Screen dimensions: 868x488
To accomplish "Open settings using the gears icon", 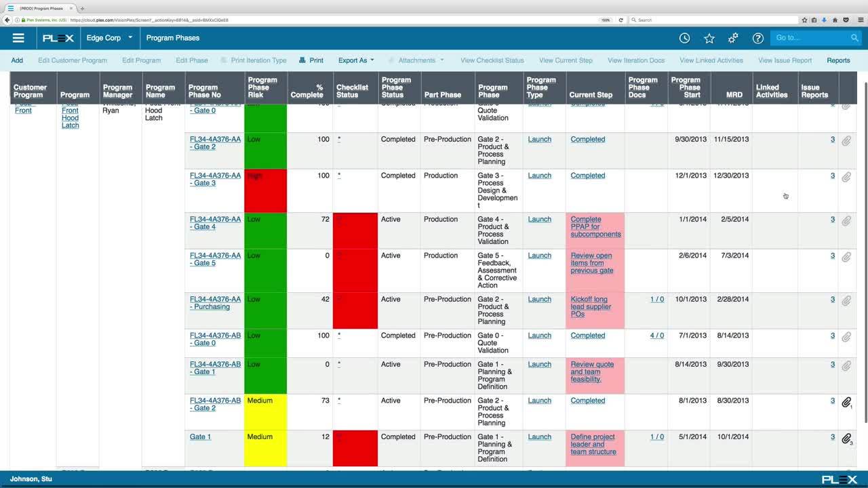I will pyautogui.click(x=733, y=38).
